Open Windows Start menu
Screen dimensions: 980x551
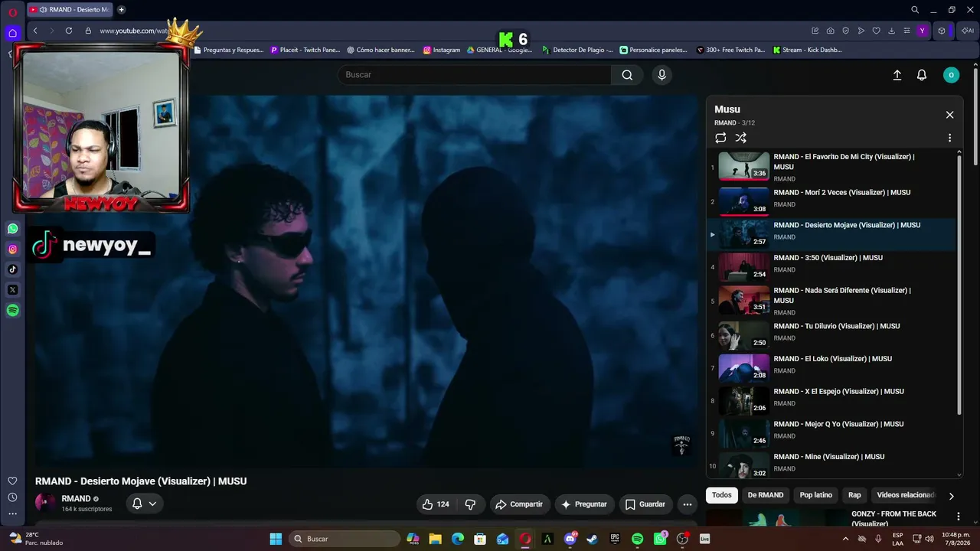click(x=276, y=539)
